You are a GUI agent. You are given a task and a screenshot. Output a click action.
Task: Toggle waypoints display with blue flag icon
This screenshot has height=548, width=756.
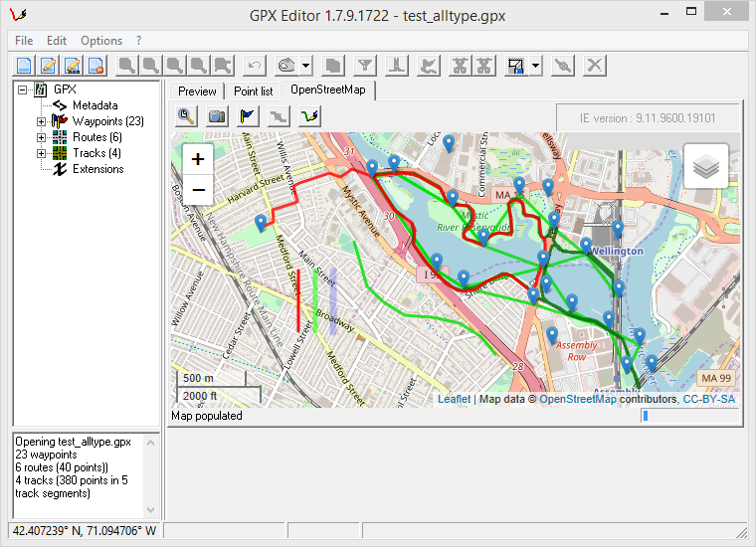click(248, 115)
